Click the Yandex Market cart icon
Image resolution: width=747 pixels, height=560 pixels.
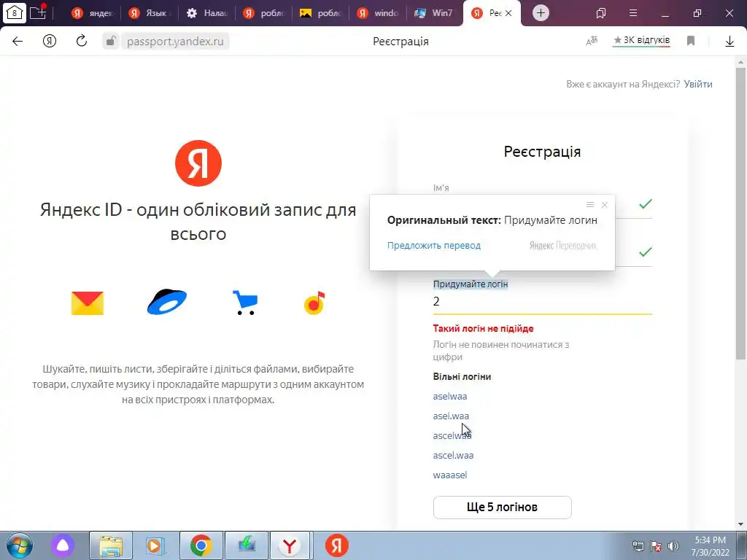pyautogui.click(x=245, y=303)
